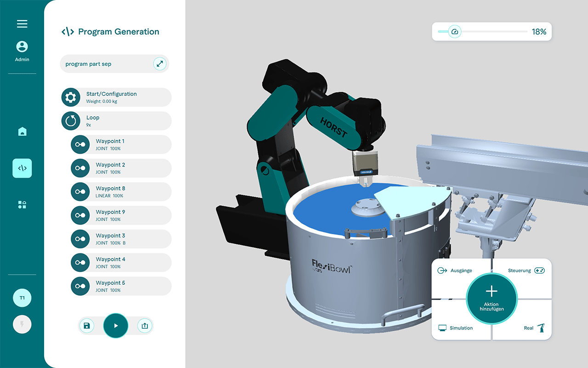The width and height of the screenshot is (588, 368).
Task: Click Waypoint 5 node icon
Action: 80,286
